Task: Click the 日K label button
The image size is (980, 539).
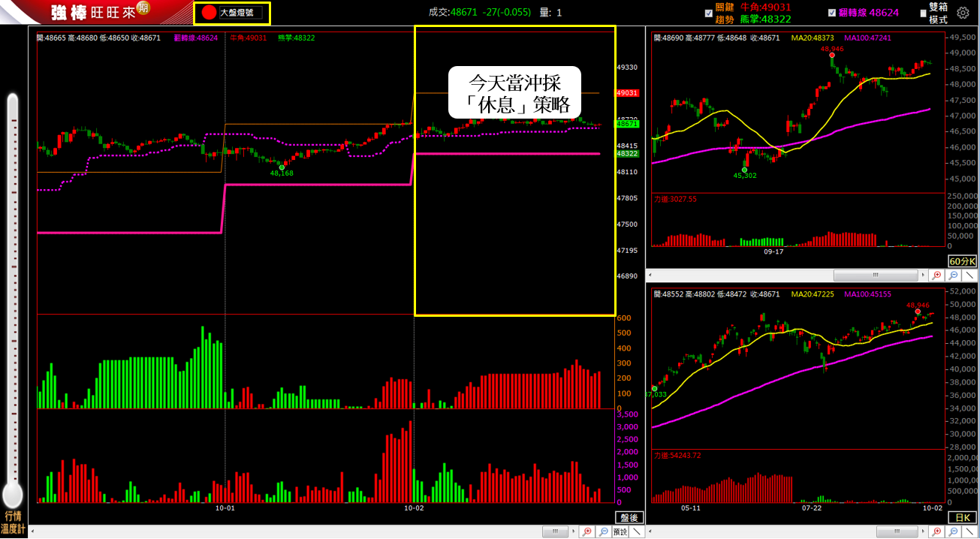Action: pyautogui.click(x=963, y=517)
